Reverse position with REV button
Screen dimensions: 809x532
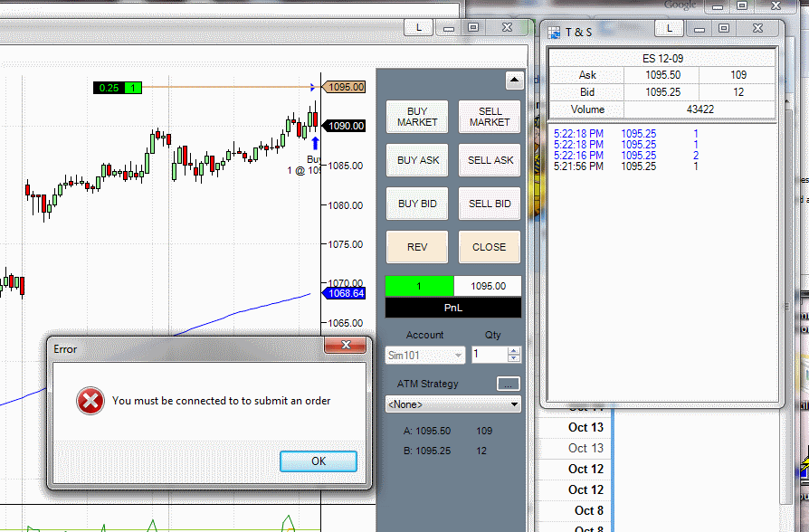click(x=417, y=247)
